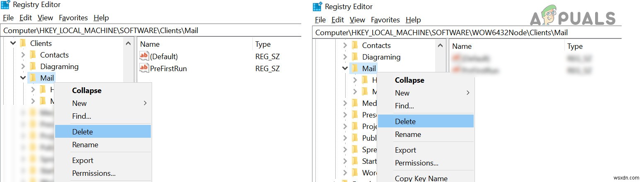The image size is (644, 182).
Task: Collapse the Clients key in left tree
Action: (13, 43)
